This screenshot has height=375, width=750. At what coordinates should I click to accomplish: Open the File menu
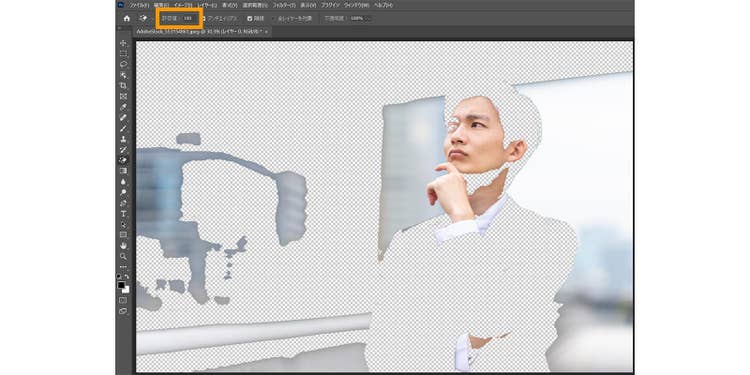140,5
